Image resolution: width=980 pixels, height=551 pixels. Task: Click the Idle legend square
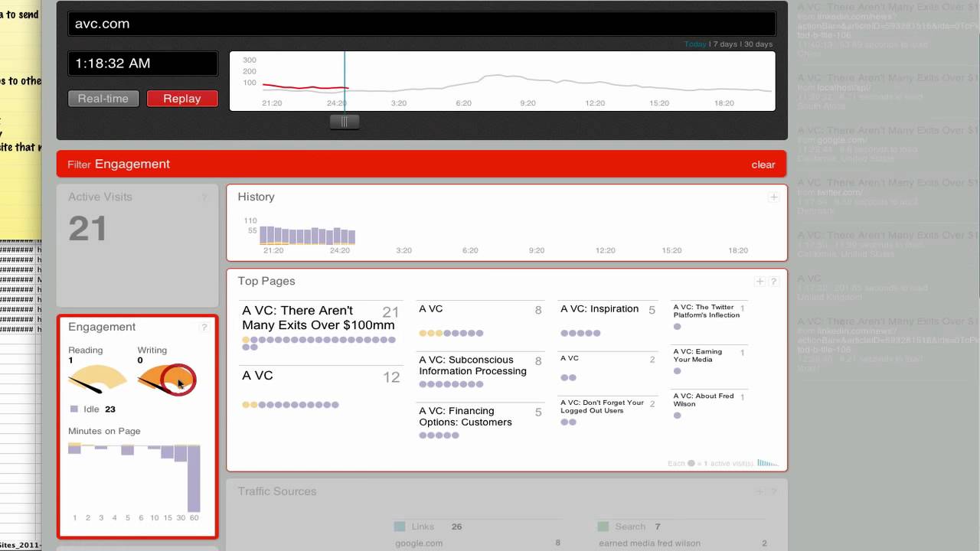point(73,409)
